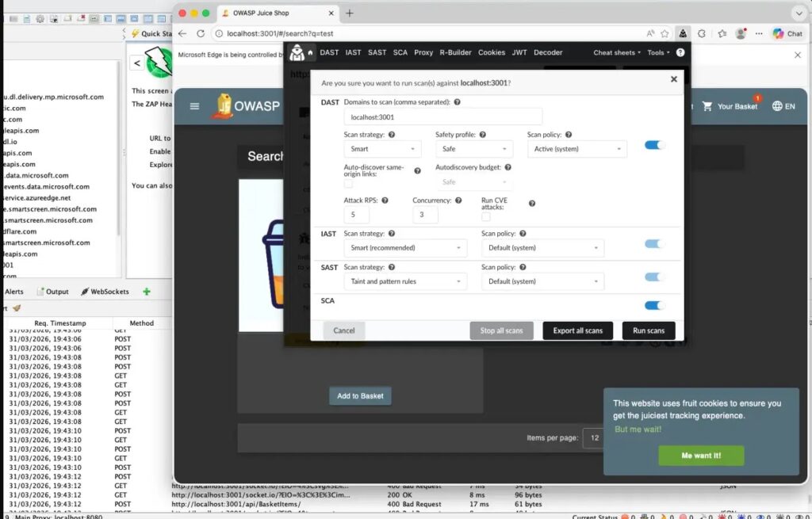Open the Cheat sheets menu
Image resolution: width=812 pixels, height=519 pixels.
(x=617, y=53)
